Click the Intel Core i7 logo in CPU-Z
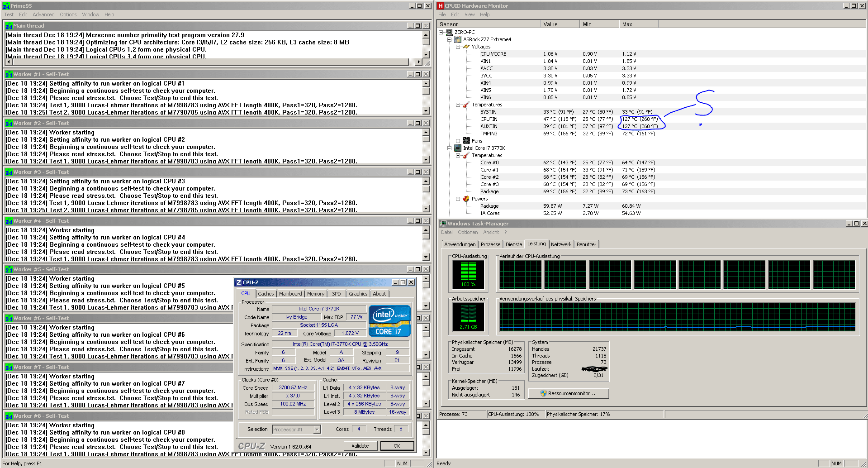The height and width of the screenshot is (468, 868). click(x=389, y=321)
